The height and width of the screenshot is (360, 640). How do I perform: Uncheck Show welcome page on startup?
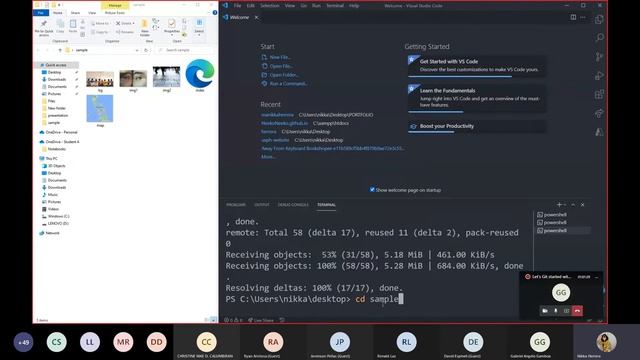click(x=372, y=189)
